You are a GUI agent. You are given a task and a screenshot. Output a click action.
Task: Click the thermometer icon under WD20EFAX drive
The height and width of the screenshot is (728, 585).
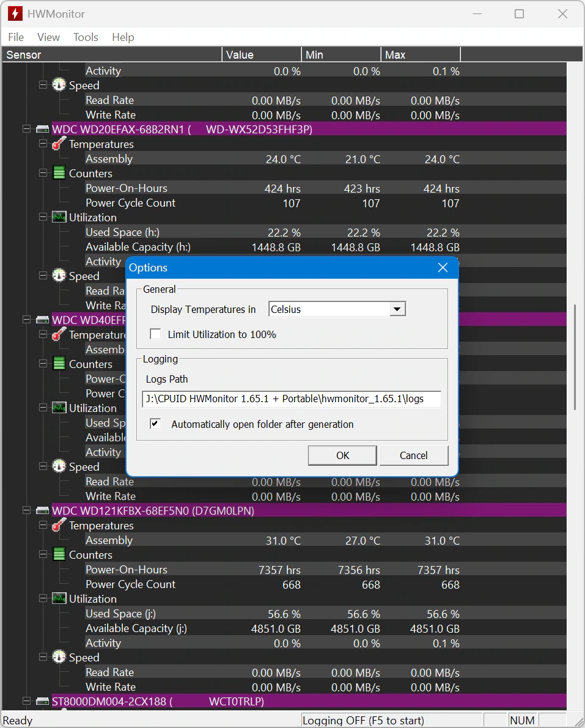click(59, 144)
